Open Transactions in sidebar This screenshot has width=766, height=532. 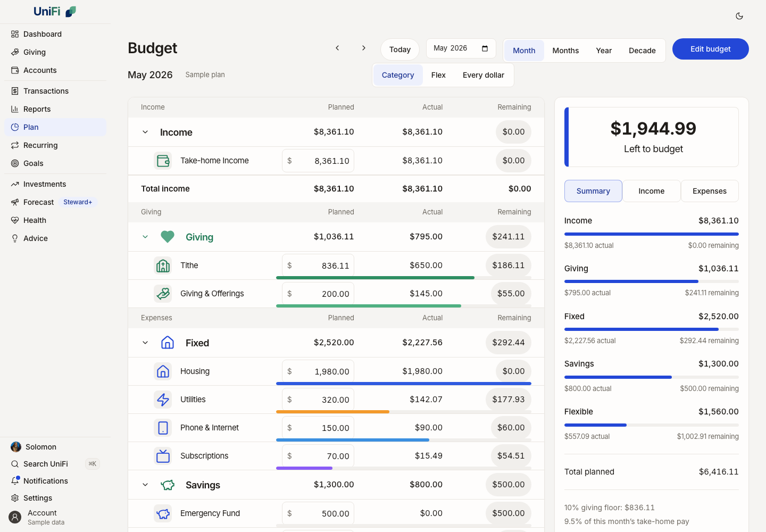click(x=55, y=91)
